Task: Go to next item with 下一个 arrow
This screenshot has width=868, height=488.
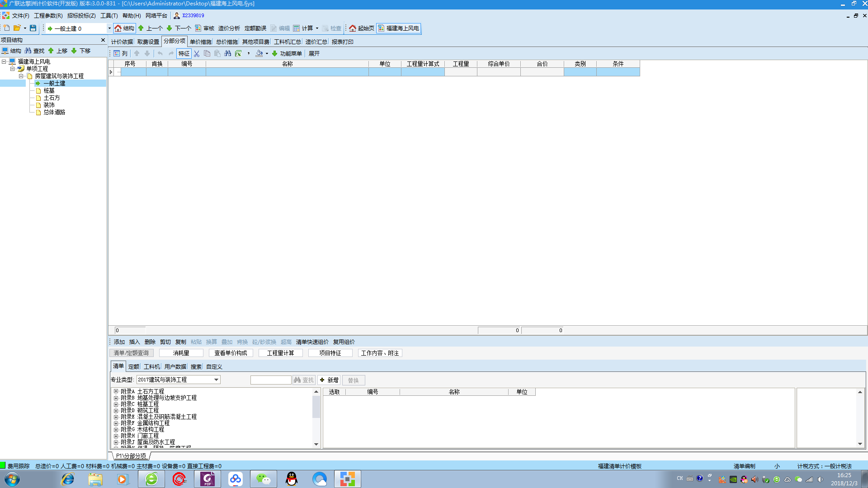Action: [179, 28]
